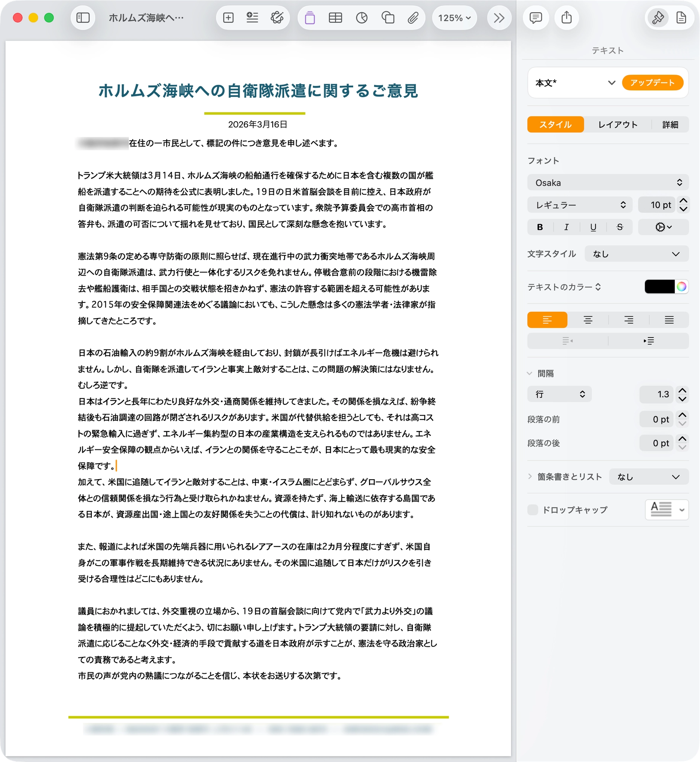Enable the ドロップキャップ checkbox
700x762 pixels.
(533, 510)
